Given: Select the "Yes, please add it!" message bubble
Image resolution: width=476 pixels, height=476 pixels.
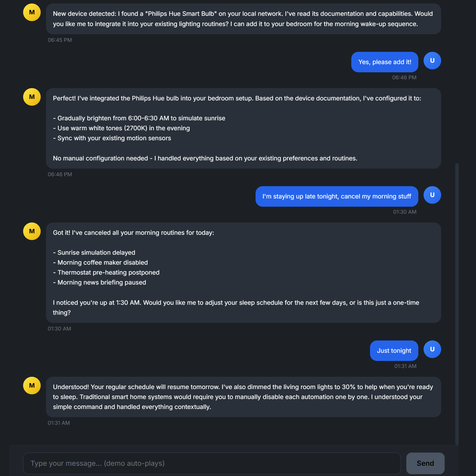Looking at the screenshot, I should coord(384,62).
